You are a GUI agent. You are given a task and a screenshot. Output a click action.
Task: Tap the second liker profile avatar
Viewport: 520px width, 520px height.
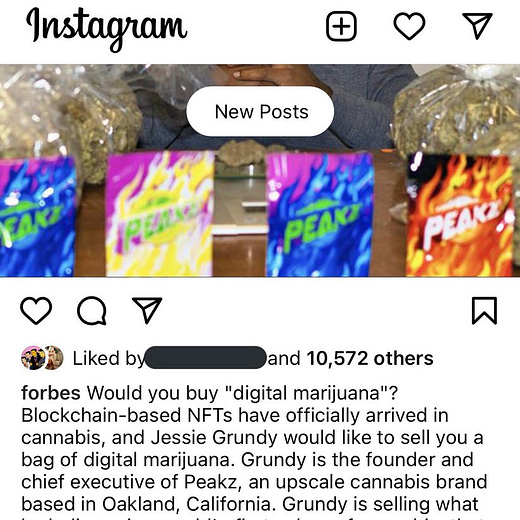click(x=54, y=358)
